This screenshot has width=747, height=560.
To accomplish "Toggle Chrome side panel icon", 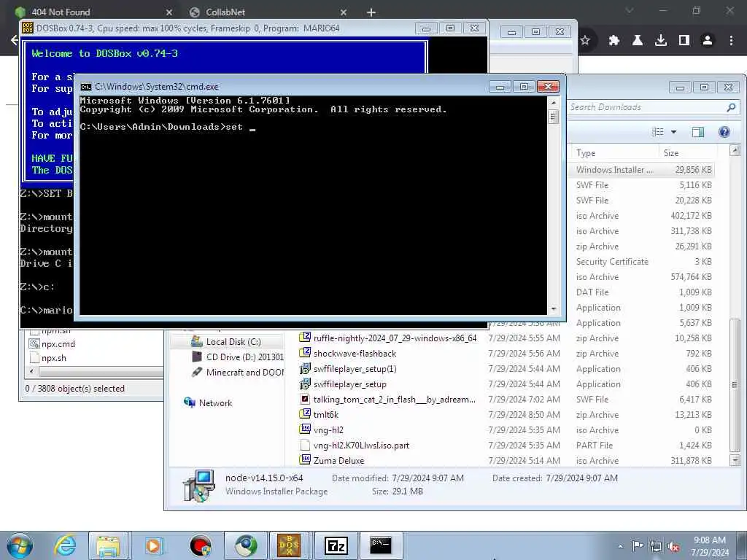I will [x=684, y=41].
